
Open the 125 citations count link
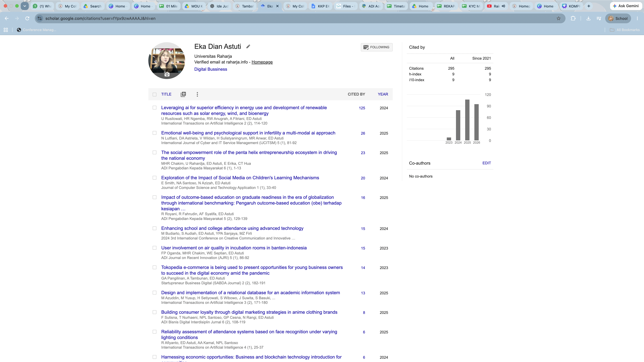coord(362,108)
